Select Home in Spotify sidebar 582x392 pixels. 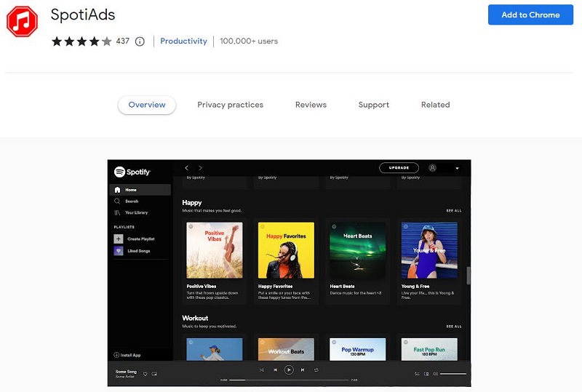[140, 190]
